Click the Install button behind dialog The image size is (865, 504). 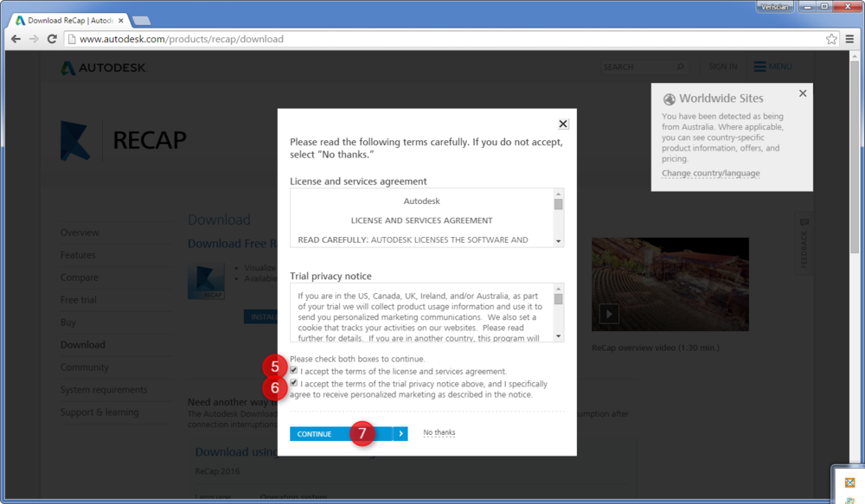(x=261, y=316)
